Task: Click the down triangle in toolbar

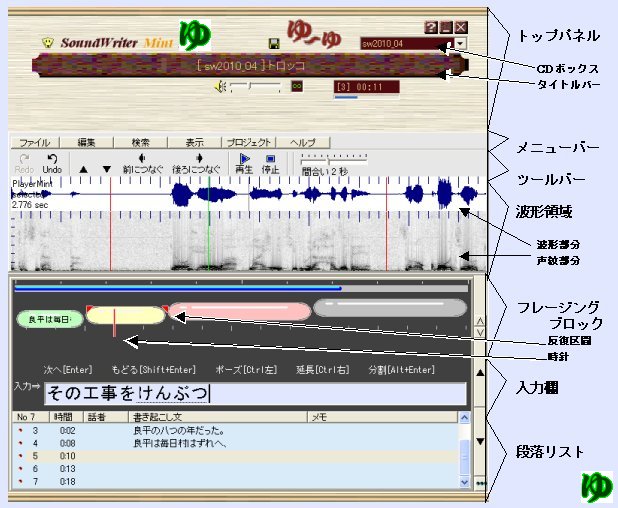Action: click(107, 170)
